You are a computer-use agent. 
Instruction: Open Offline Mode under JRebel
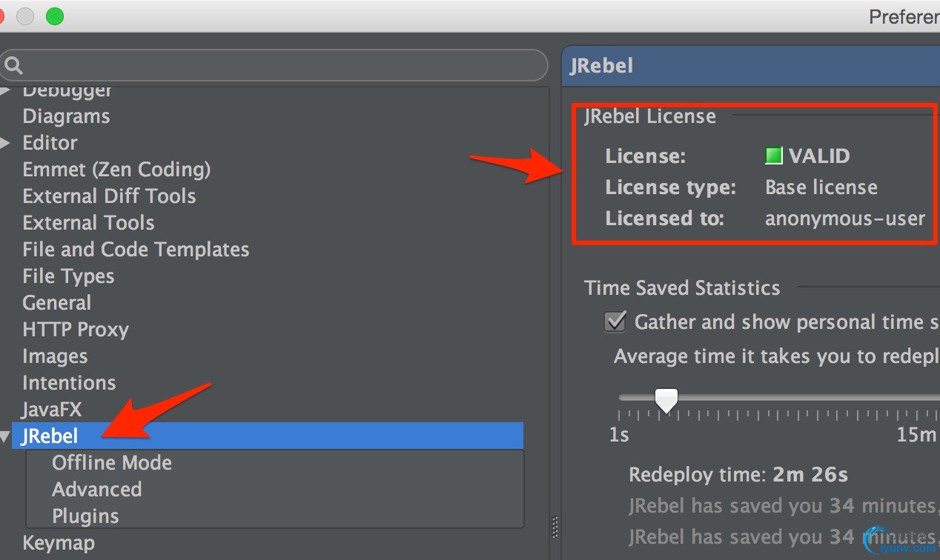(111, 463)
